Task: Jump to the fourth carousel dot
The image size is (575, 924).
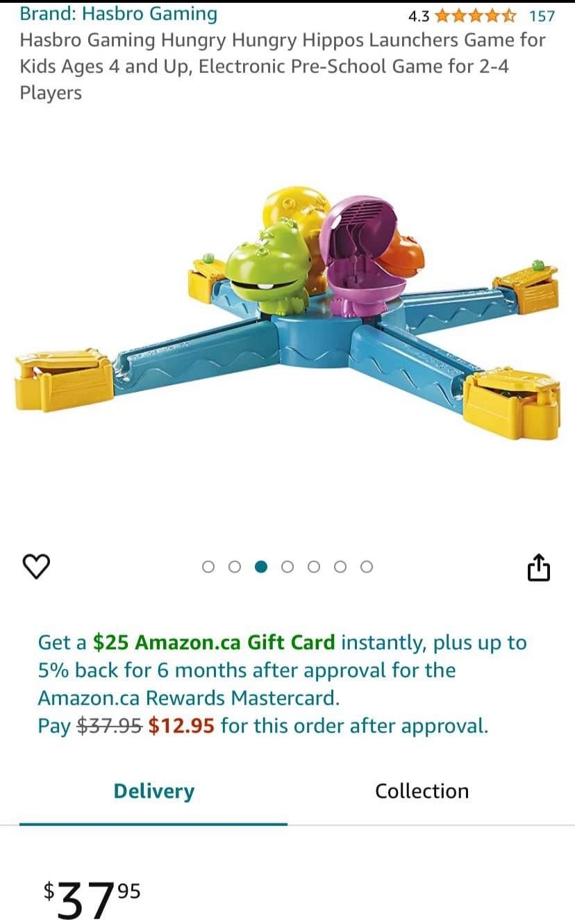Action: click(287, 567)
